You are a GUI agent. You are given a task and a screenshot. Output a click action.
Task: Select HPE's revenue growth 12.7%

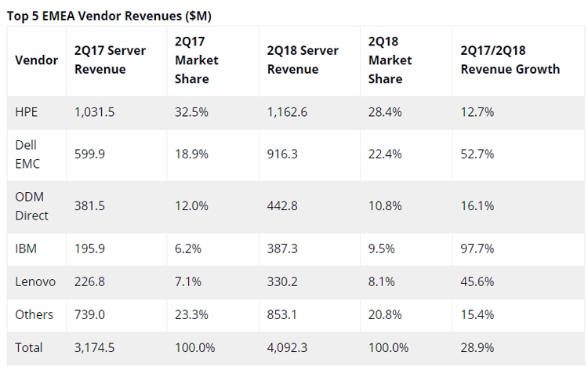point(477,112)
